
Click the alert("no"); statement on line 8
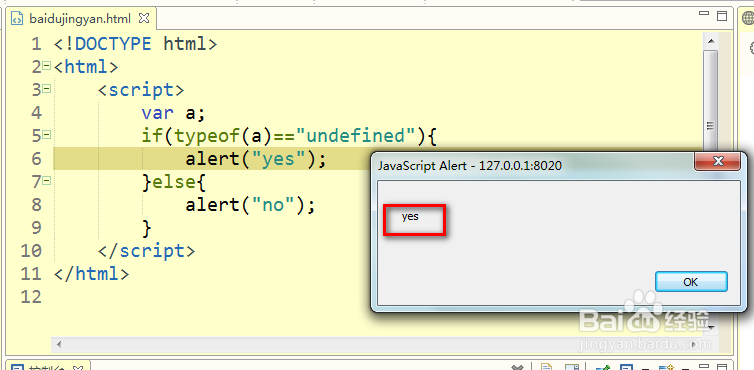(251, 205)
